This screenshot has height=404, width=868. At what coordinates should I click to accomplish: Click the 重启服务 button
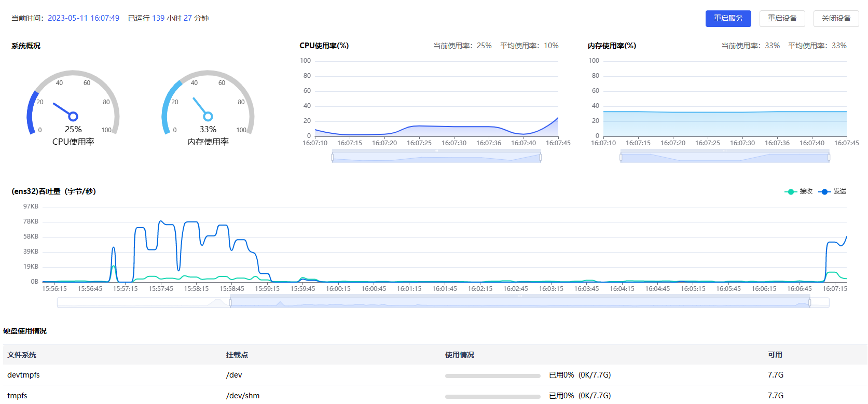pyautogui.click(x=728, y=18)
